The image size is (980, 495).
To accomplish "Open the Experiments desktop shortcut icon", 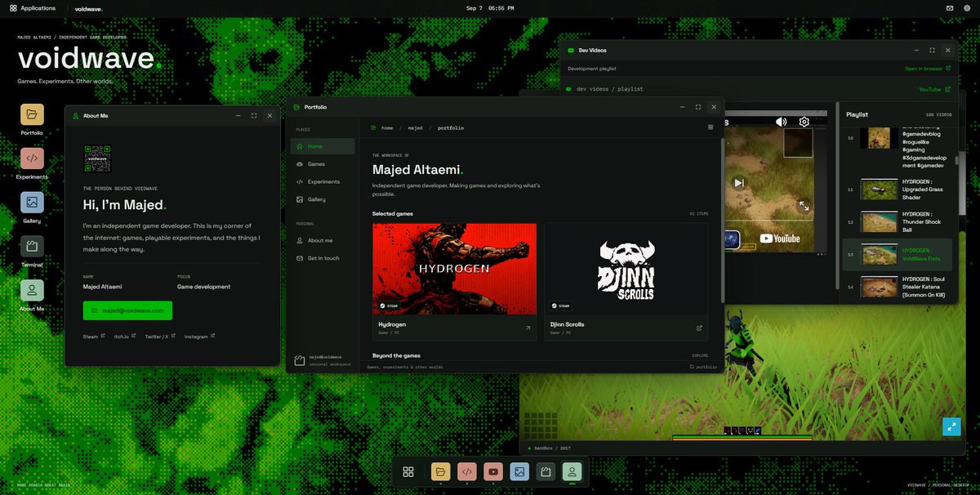I will (x=32, y=158).
